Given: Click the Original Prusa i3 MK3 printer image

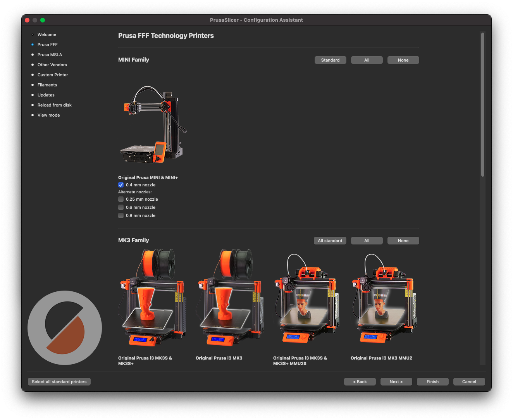Looking at the screenshot, I should click(x=231, y=298).
